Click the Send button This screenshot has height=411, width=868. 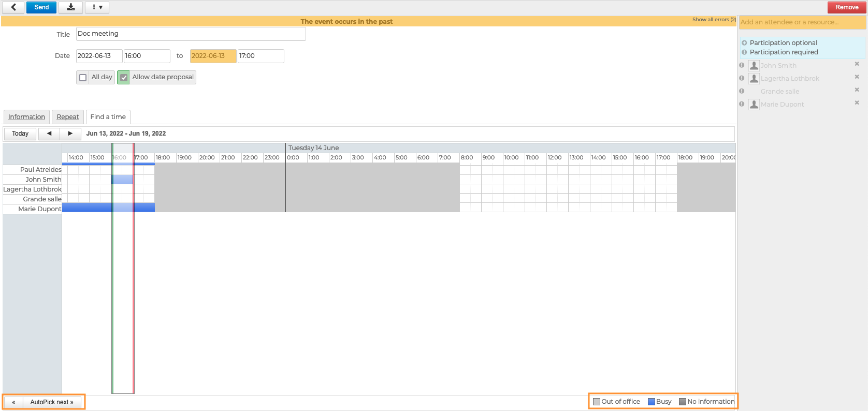coord(41,7)
